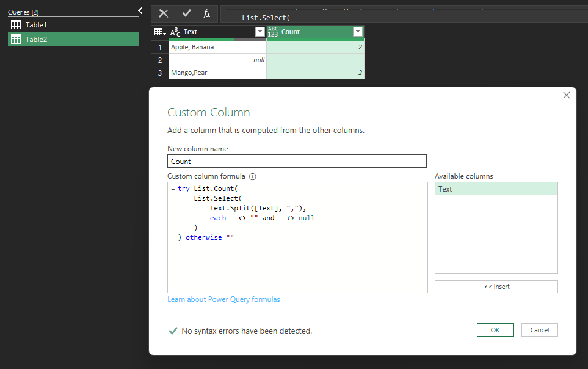Image resolution: width=588 pixels, height=369 pixels.
Task: Close the Custom Column dialog
Action: tap(566, 95)
